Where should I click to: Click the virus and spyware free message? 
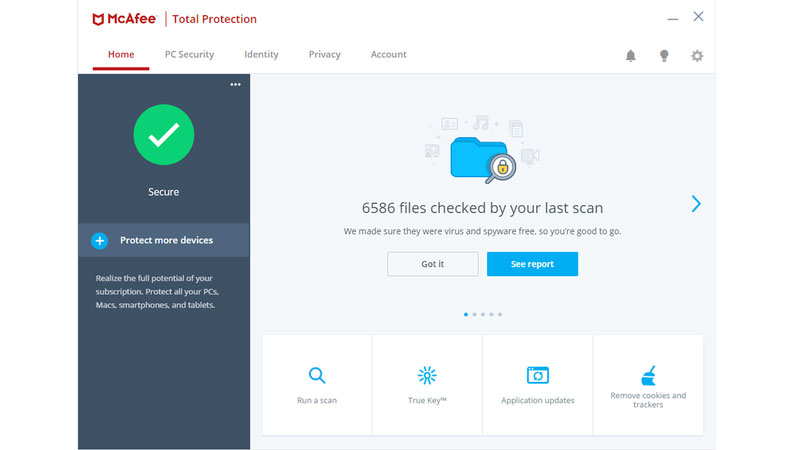point(483,231)
